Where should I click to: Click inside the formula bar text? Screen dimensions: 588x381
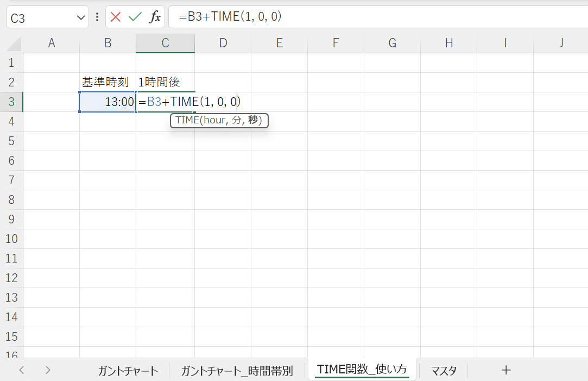click(x=230, y=16)
